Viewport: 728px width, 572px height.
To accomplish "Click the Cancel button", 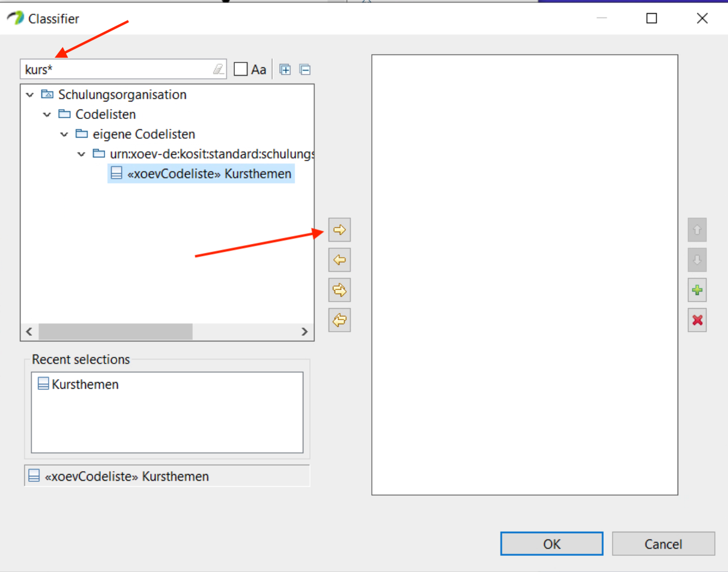I will coord(664,544).
